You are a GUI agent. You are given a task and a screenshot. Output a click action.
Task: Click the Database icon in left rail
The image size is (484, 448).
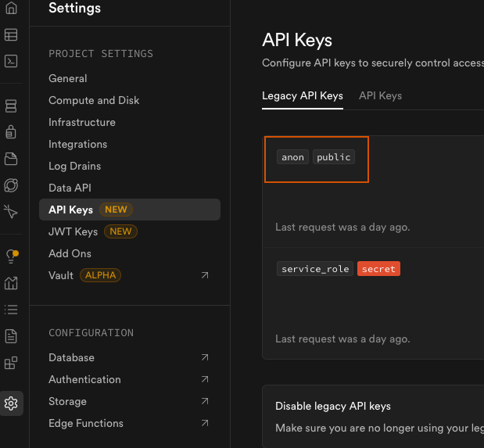click(11, 106)
